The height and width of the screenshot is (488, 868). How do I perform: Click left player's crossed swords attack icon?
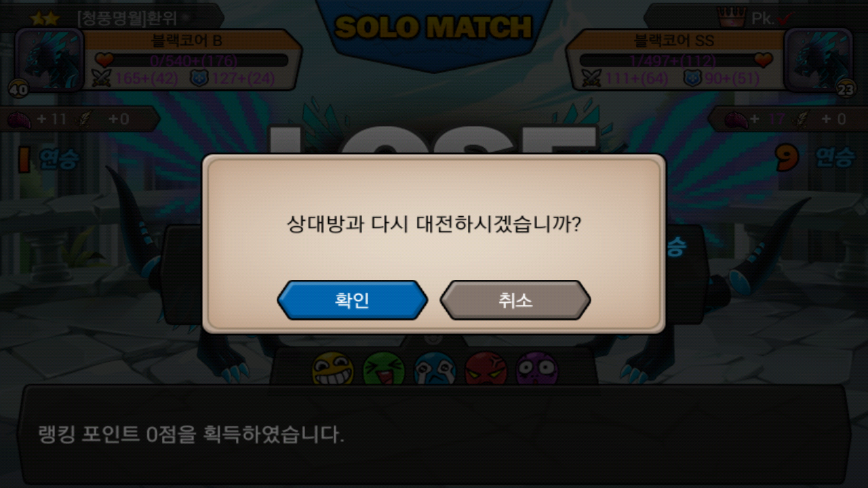tap(101, 79)
